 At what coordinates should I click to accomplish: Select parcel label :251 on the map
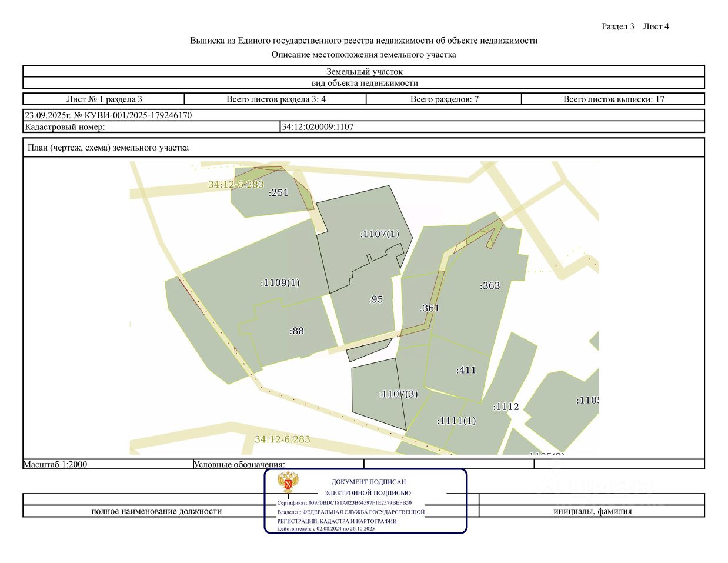[278, 192]
